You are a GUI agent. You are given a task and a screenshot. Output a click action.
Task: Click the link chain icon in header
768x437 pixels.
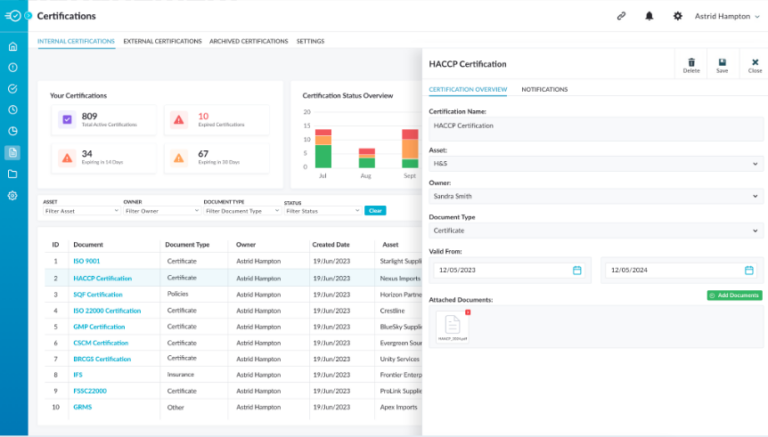click(621, 16)
